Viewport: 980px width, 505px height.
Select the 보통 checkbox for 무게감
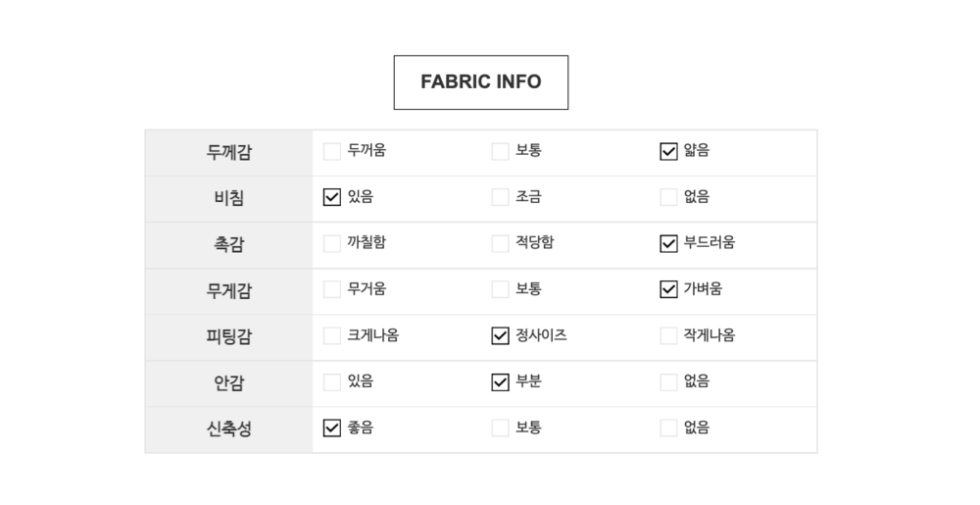coord(500,289)
